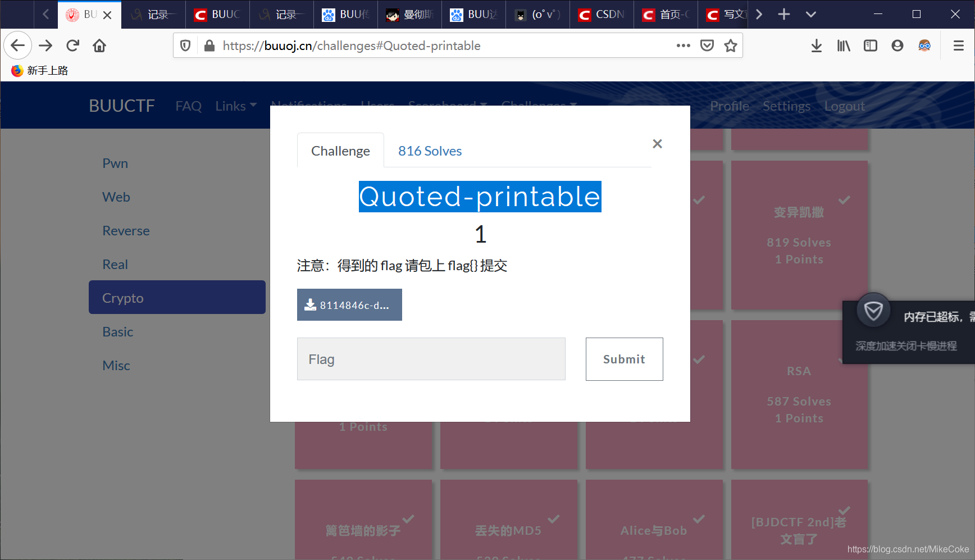
Task: Switch to the CSDN tab
Action: [x=602, y=15]
